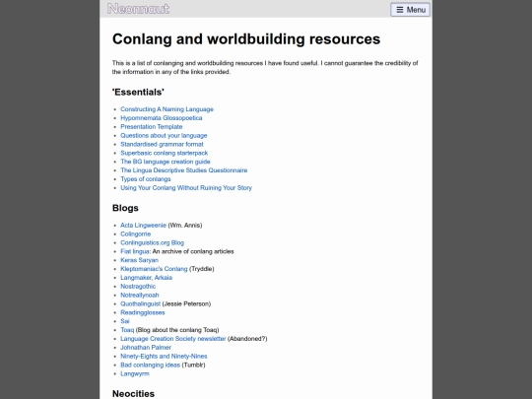Click the Neonnaut site logo
Image resolution: width=532 pixels, height=399 pixels.
pyautogui.click(x=138, y=9)
